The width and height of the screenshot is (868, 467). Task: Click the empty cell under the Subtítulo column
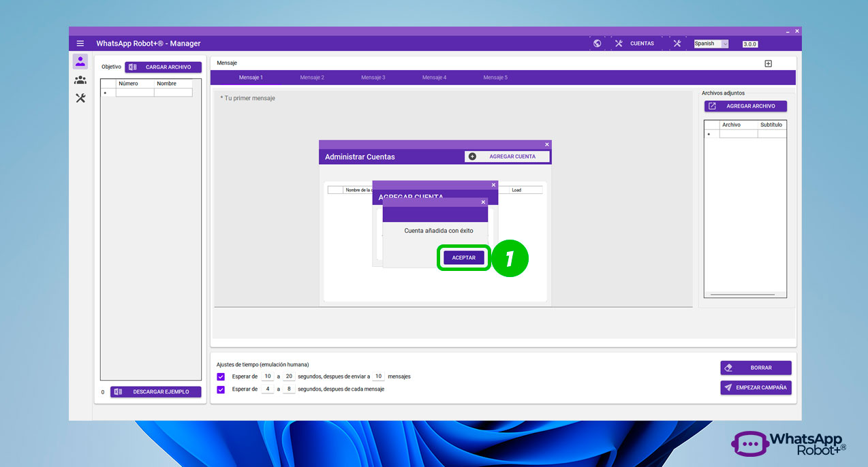coord(772,134)
